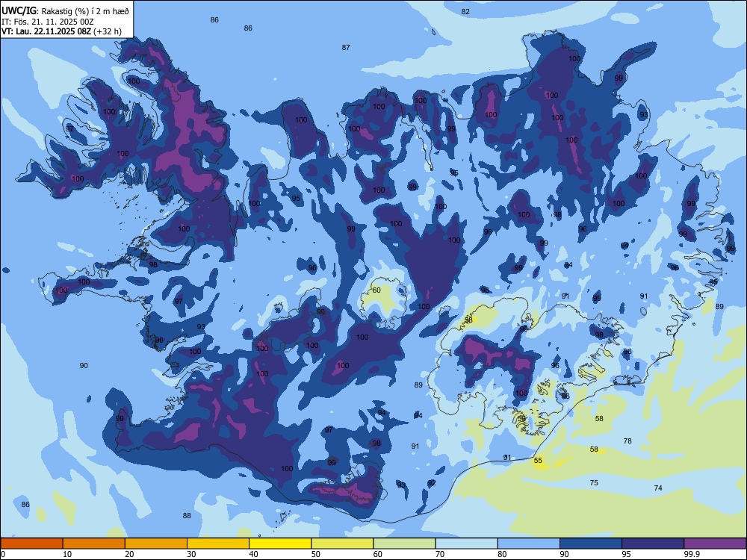747x560 pixels.
Task: Select the bright yellow 40–50 legend swatch
Action: pos(280,544)
